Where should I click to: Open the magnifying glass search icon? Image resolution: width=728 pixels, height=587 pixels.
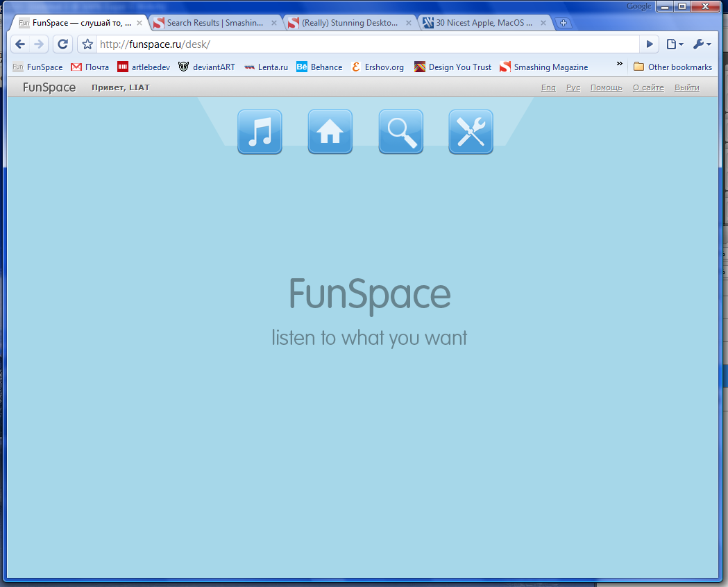click(x=401, y=132)
